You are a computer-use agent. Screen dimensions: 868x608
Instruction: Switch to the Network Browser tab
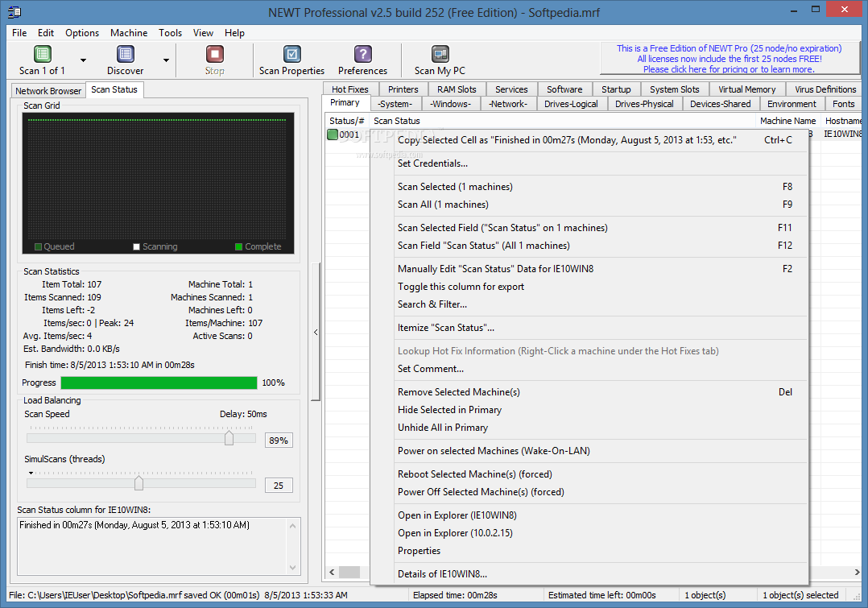[48, 91]
